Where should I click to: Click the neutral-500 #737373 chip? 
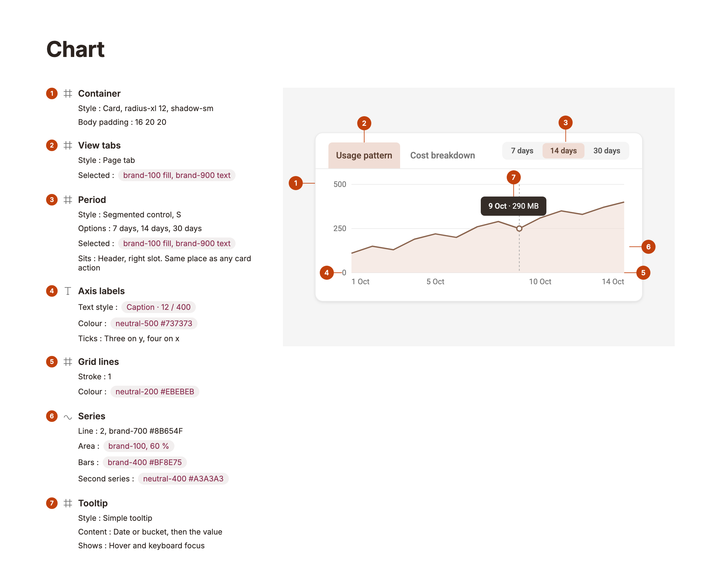point(154,323)
